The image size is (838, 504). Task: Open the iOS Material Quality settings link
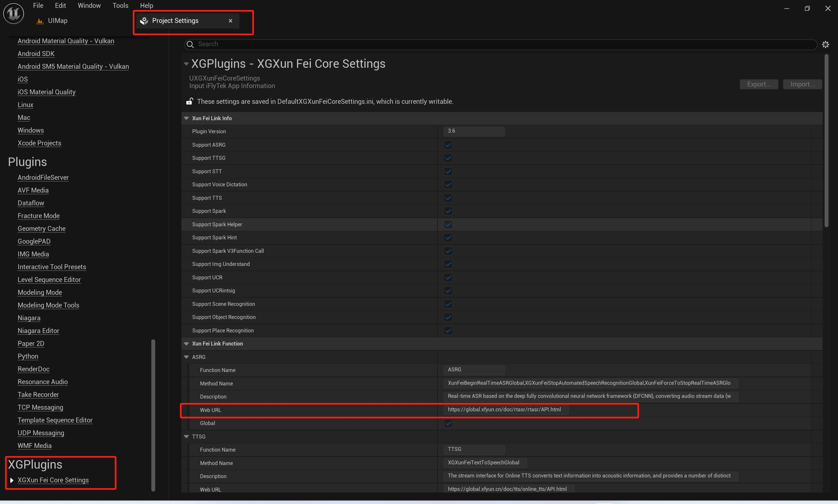pos(47,92)
